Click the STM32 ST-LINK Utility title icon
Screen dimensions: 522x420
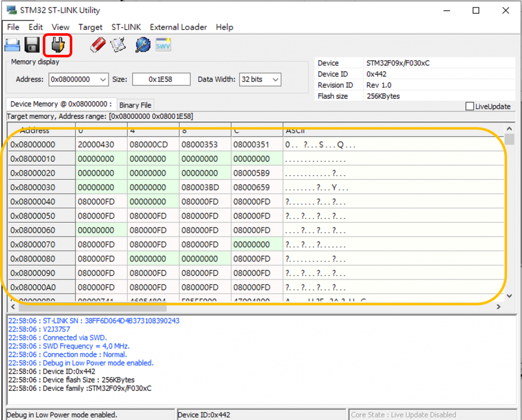pos(12,10)
